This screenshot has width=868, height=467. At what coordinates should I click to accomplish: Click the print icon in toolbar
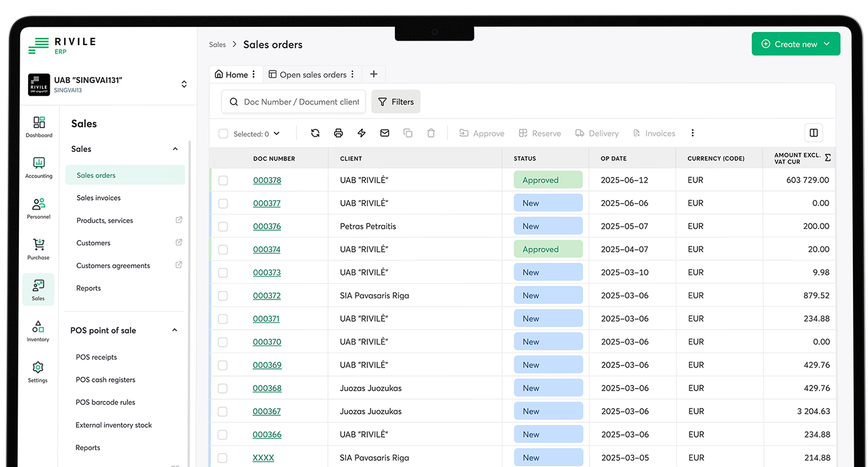pos(338,133)
